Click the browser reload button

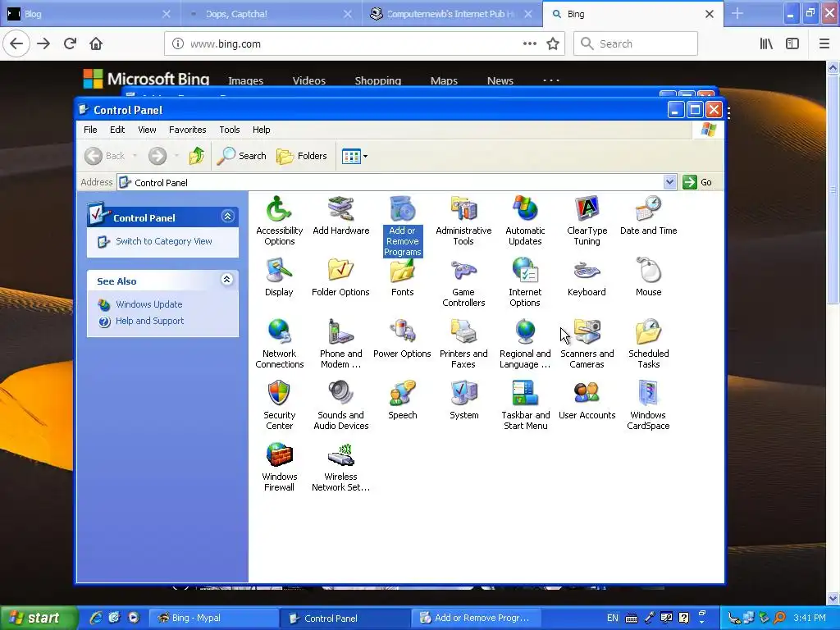click(70, 44)
